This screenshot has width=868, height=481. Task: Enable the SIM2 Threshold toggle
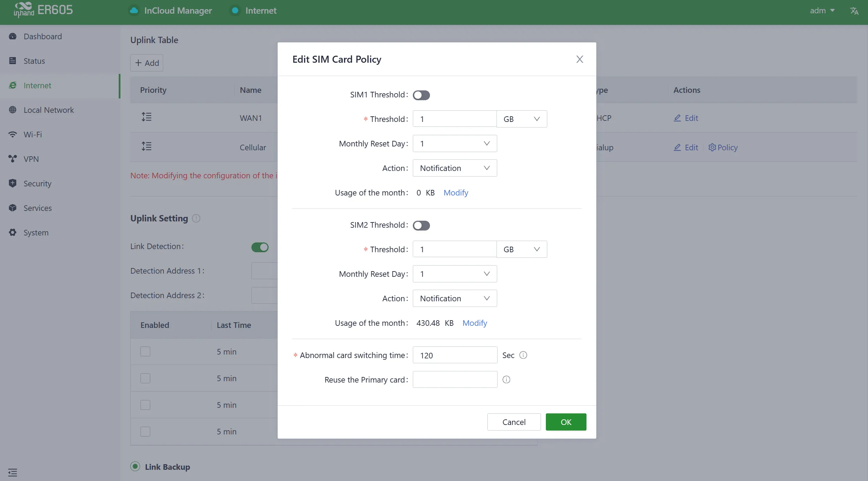click(421, 225)
